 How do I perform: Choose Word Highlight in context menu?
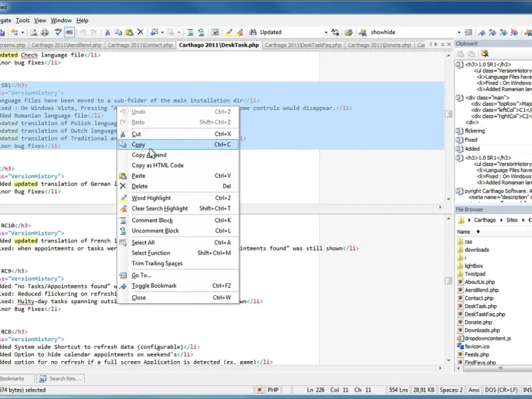[178, 198]
